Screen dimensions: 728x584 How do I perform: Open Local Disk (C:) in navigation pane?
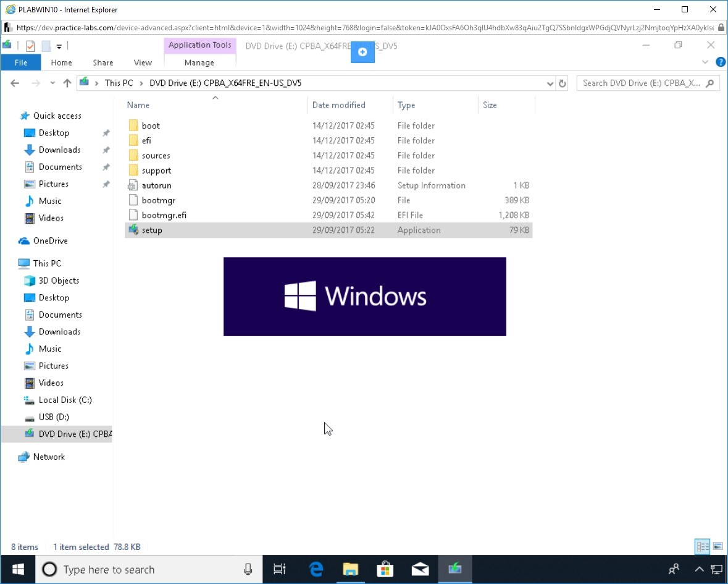(65, 400)
